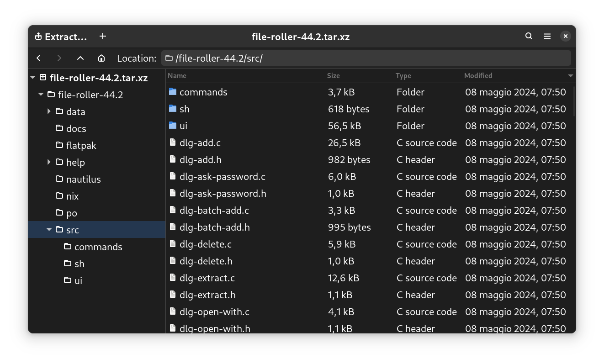Viewport: 604px width, 364px height.
Task: Open the hamburger main menu
Action: coord(547,36)
